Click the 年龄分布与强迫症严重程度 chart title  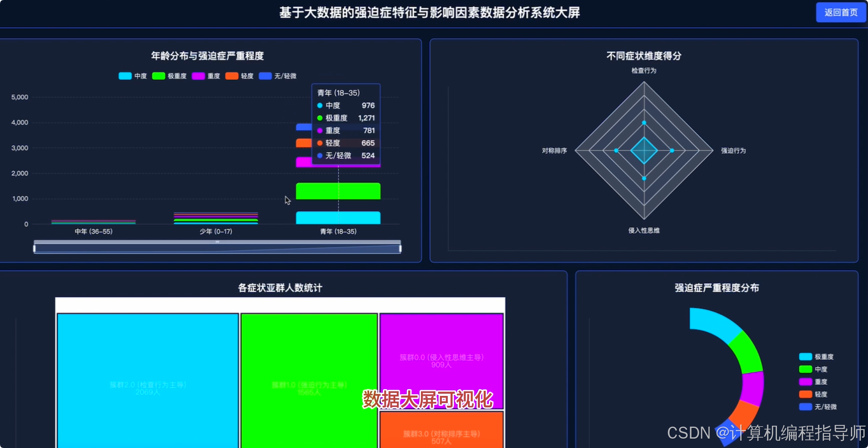pyautogui.click(x=207, y=56)
